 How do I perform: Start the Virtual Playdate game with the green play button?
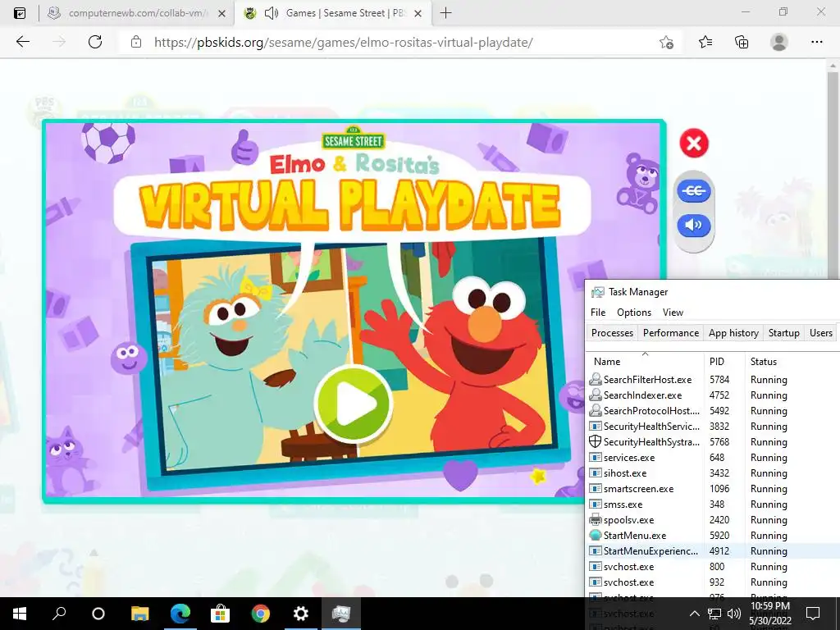(353, 404)
